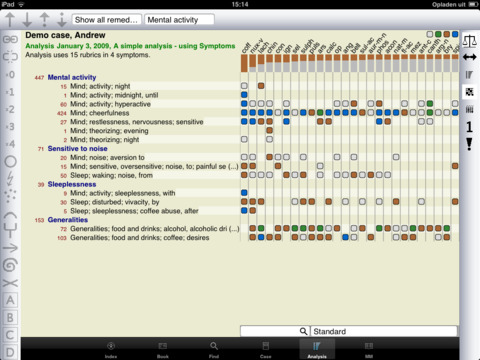Click the exclamation mark icon

[x=469, y=144]
